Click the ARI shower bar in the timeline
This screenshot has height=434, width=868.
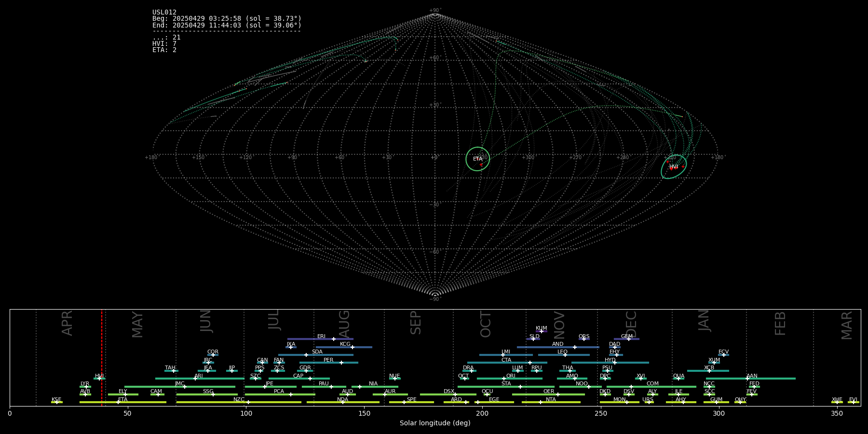click(x=200, y=379)
